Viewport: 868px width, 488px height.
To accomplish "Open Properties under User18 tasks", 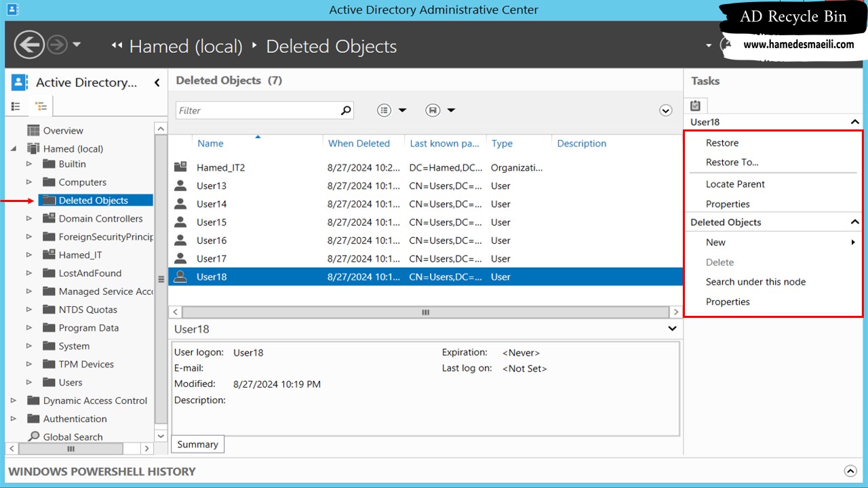I will coord(728,204).
